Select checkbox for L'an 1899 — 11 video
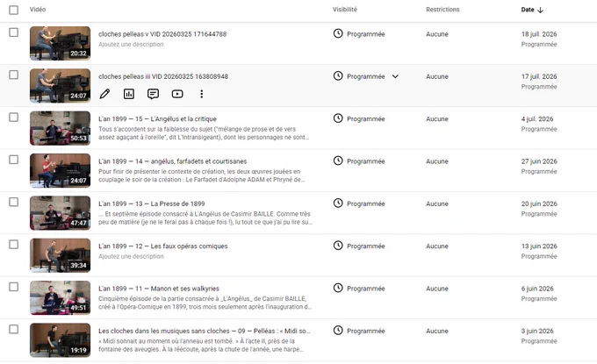 14,287
